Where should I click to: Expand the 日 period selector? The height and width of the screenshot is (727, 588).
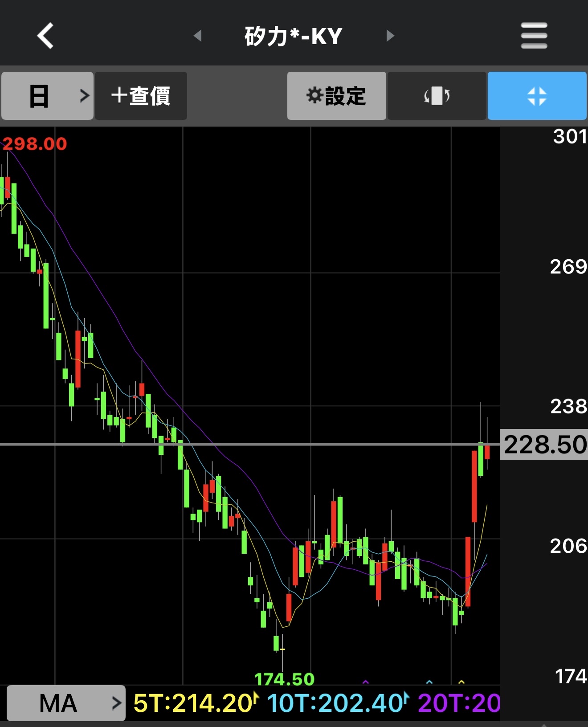point(47,96)
